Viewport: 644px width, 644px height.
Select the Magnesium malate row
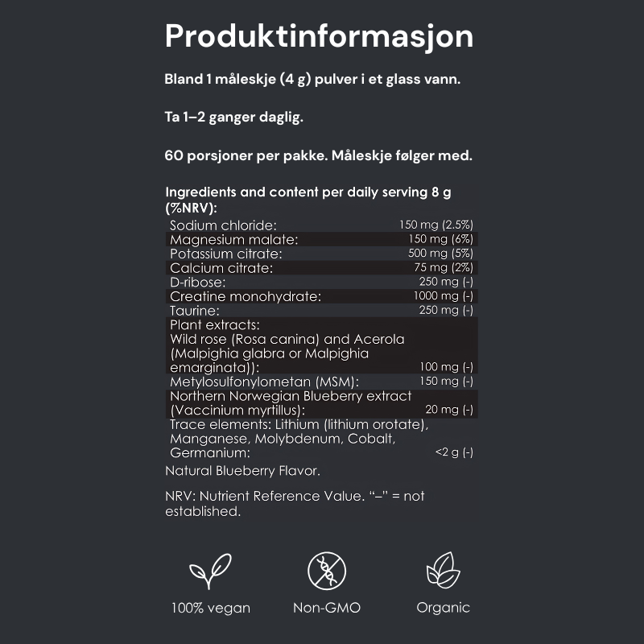pyautogui.click(x=321, y=239)
